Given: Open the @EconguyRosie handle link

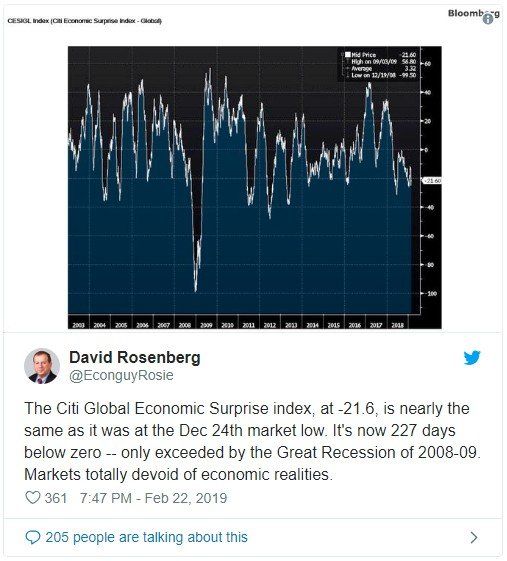Looking at the screenshot, I should click(x=121, y=375).
